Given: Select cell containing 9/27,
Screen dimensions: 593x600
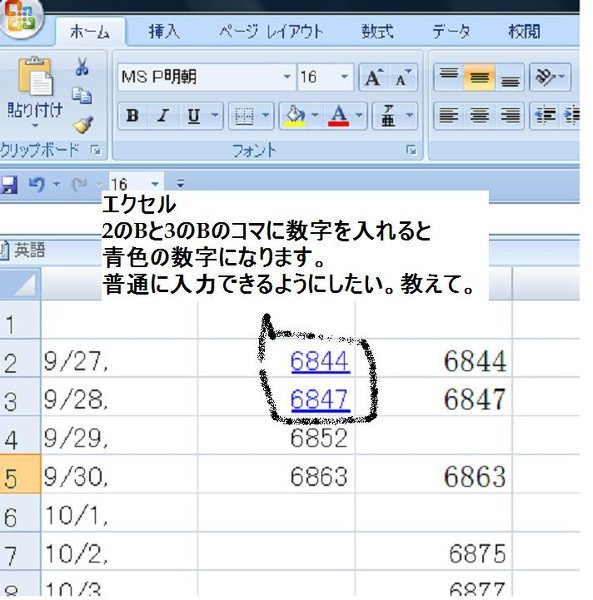Looking at the screenshot, I should pyautogui.click(x=119, y=359).
